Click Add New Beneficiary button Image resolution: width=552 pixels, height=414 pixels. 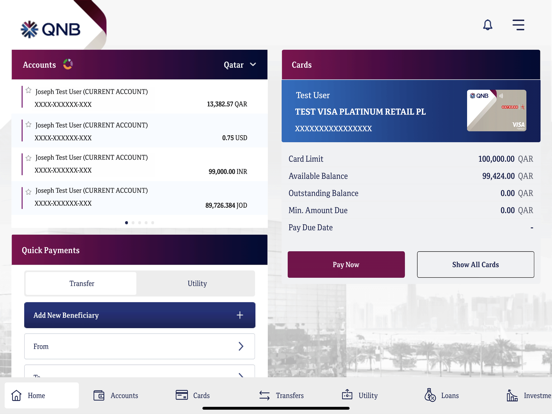140,315
